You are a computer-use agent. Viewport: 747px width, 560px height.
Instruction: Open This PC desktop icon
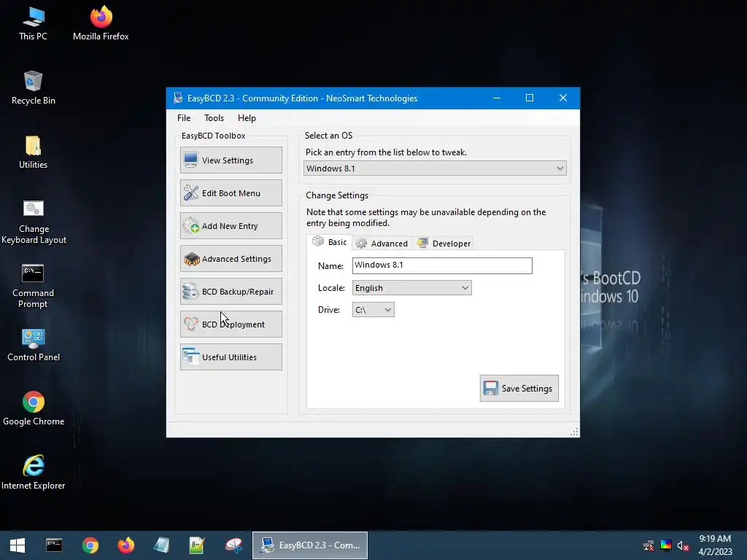coord(34,24)
